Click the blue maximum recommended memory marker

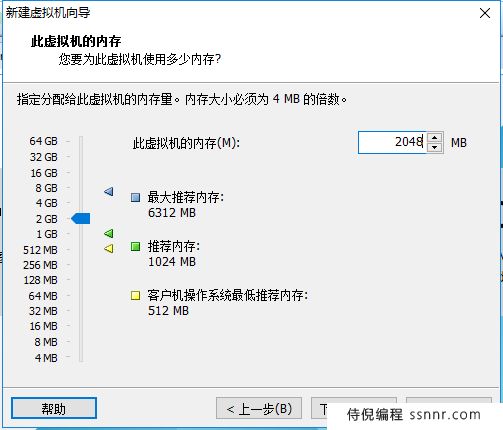tap(109, 191)
